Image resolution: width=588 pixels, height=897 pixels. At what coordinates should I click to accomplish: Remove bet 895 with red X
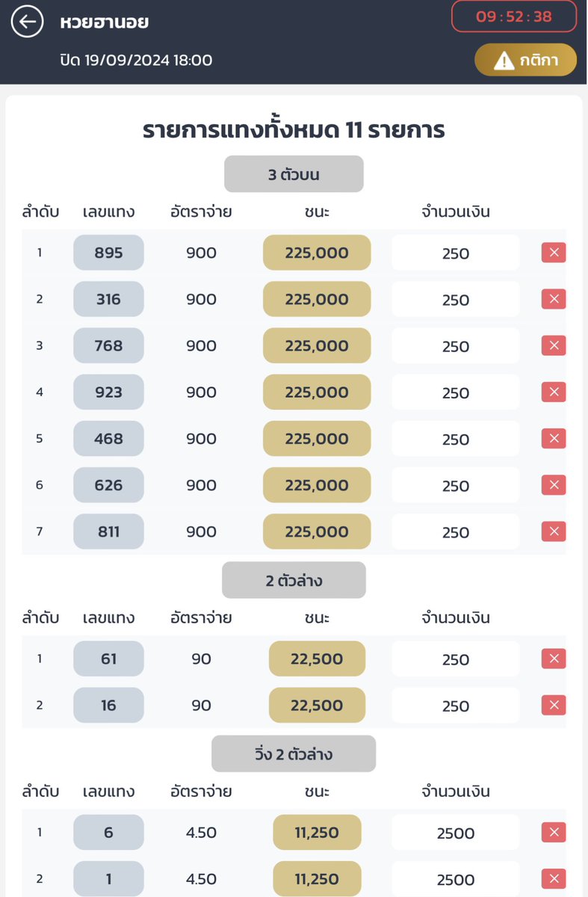click(x=554, y=253)
